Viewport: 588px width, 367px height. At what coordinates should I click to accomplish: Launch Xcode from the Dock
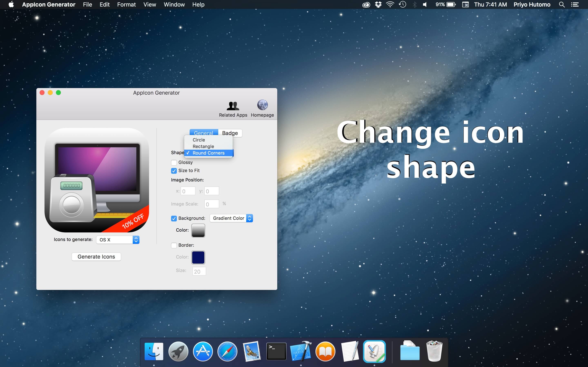tap(301, 351)
